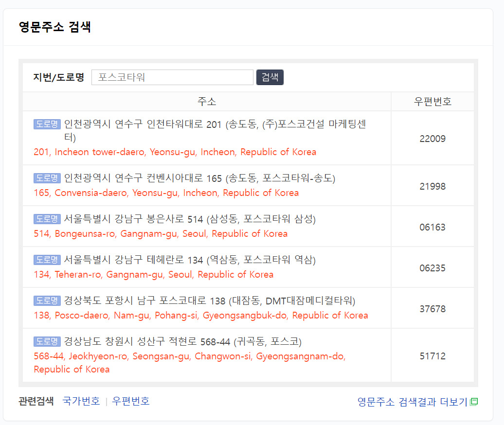
Task: Select address 인천광역시 연수구 컨벤시아대로 165
Action: (x=199, y=178)
